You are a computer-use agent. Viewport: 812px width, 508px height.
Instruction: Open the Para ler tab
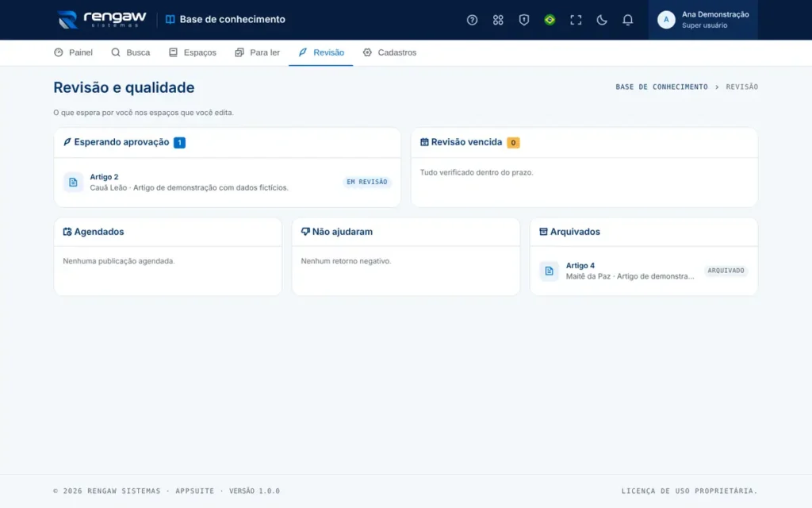point(257,52)
